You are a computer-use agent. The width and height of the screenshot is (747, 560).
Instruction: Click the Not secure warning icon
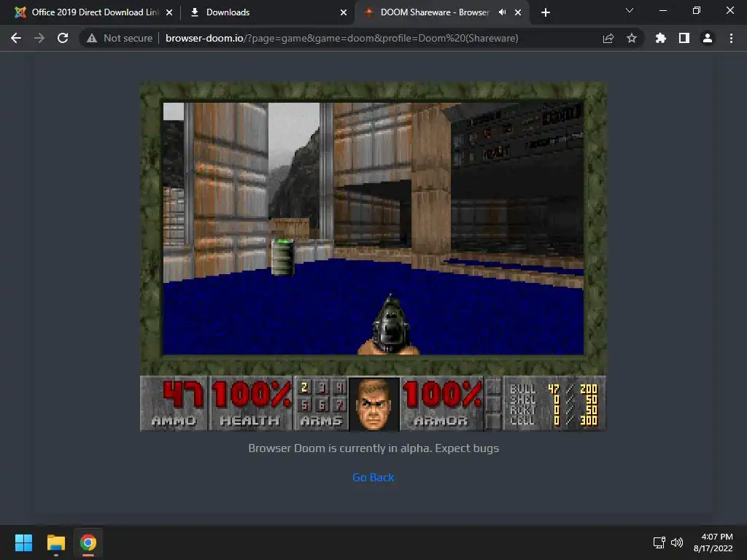[x=92, y=38]
